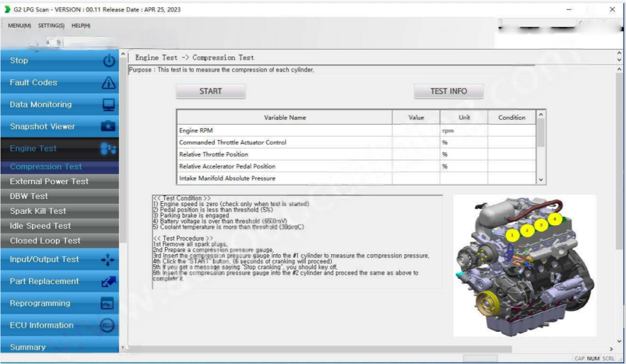Select the Engine RPM table row
This screenshot has width=626, height=364.
pos(285,130)
